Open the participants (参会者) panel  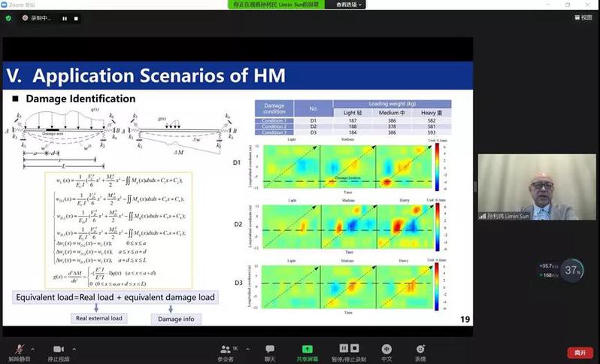(226, 351)
